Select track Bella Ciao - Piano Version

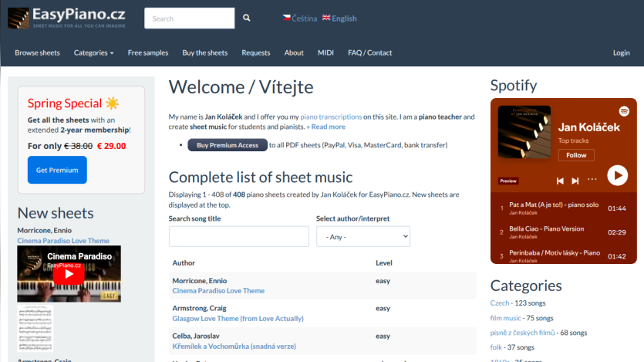pos(564,232)
